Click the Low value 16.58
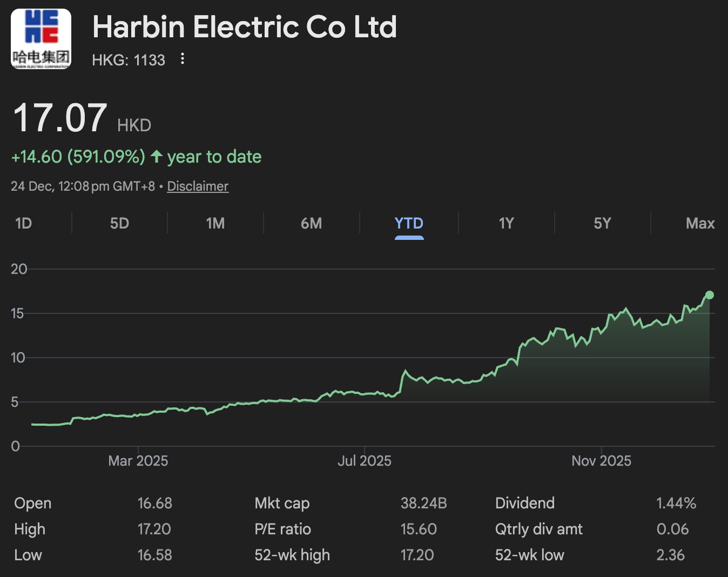This screenshot has width=728, height=577. [x=155, y=555]
